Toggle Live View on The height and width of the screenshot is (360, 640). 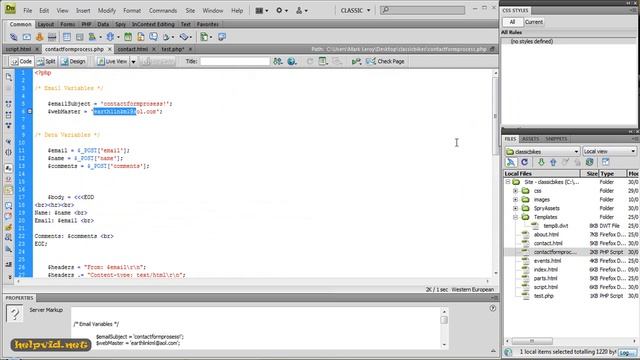(112, 61)
